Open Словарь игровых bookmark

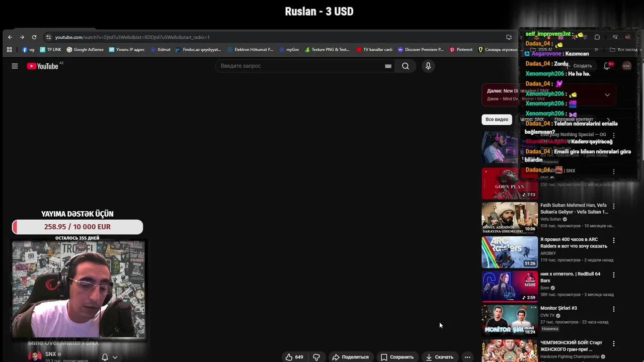point(498,50)
